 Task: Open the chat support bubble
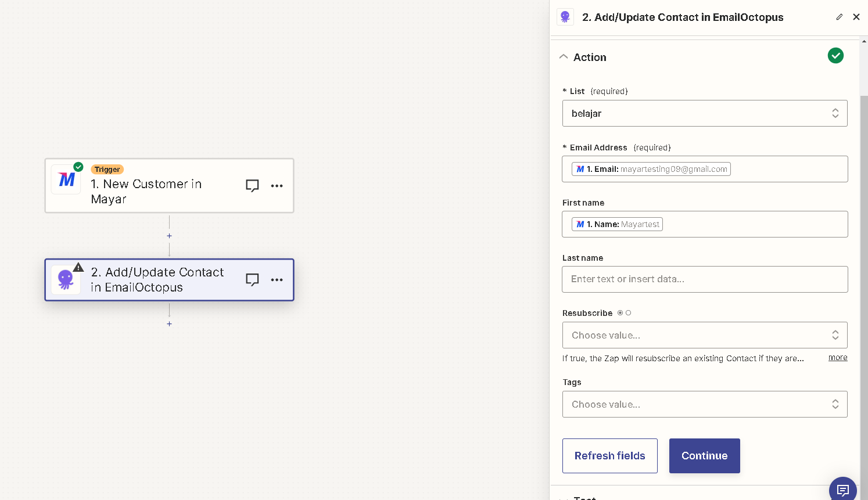point(842,490)
